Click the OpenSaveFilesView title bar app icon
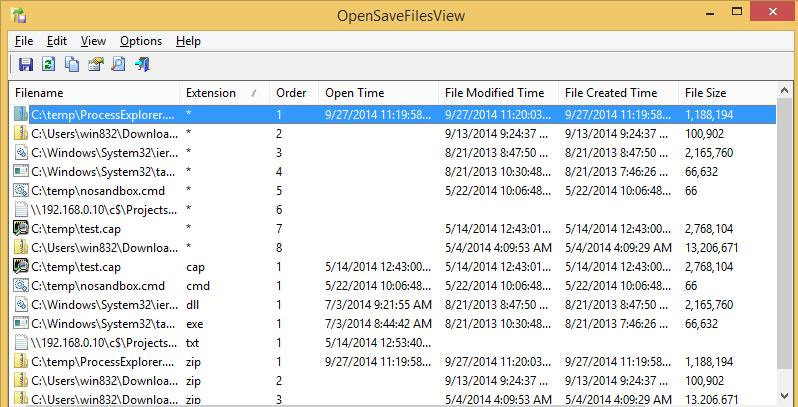Viewport: 798px width, 407px height. (19, 15)
